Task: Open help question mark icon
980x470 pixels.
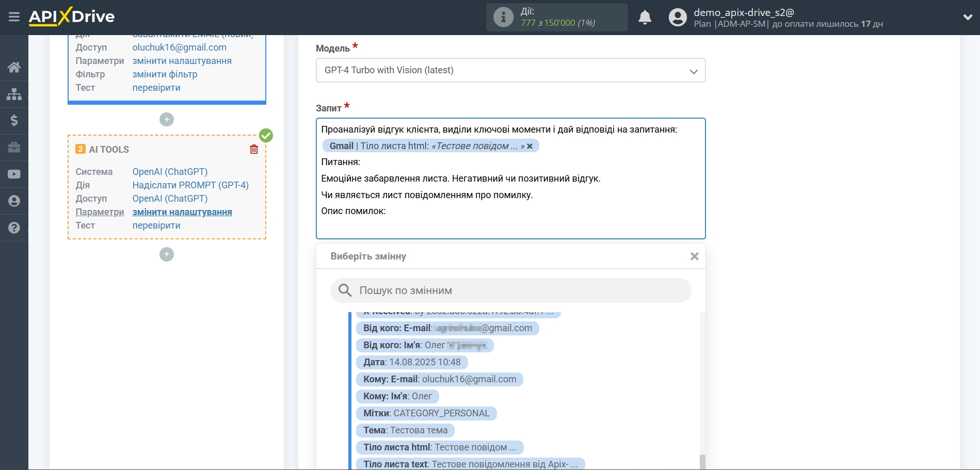Action: pyautogui.click(x=14, y=228)
